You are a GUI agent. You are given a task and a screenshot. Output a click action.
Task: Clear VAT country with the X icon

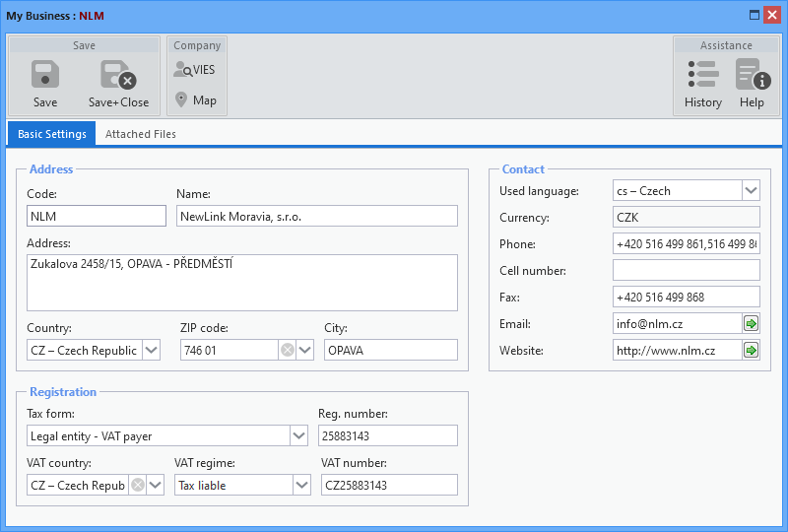[x=138, y=485]
